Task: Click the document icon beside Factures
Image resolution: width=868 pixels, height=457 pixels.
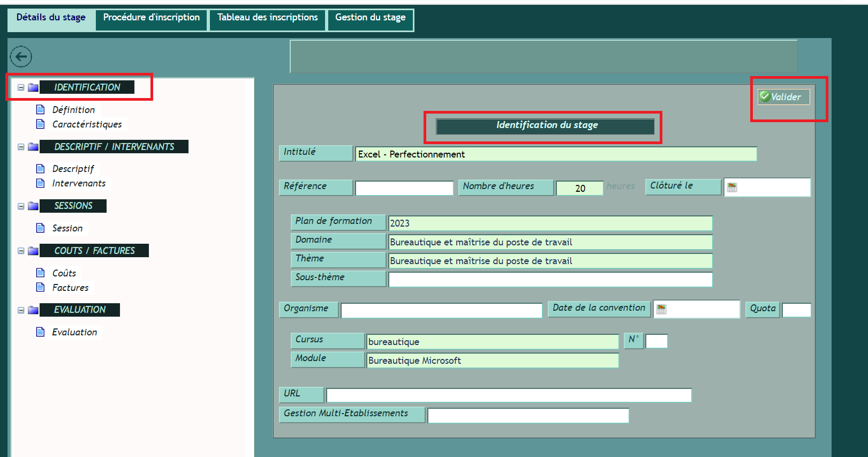Action: click(40, 288)
